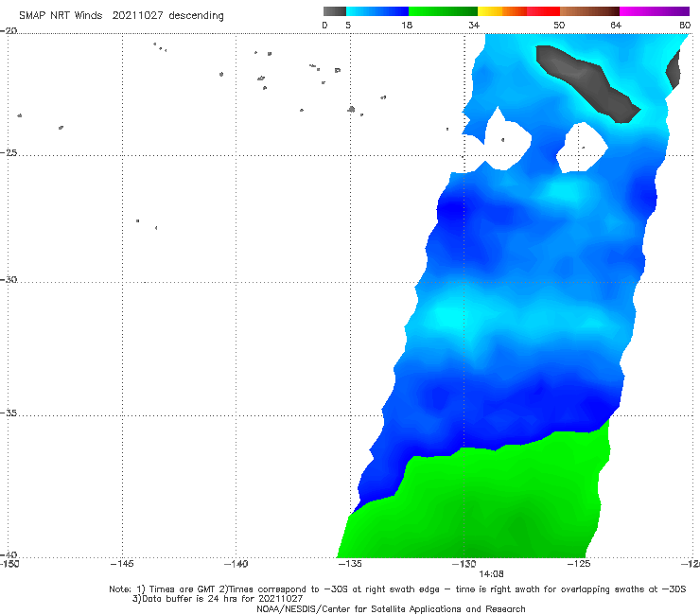Click the color bar label '5'
Viewport: 700px width, 615px height.
click(x=348, y=25)
